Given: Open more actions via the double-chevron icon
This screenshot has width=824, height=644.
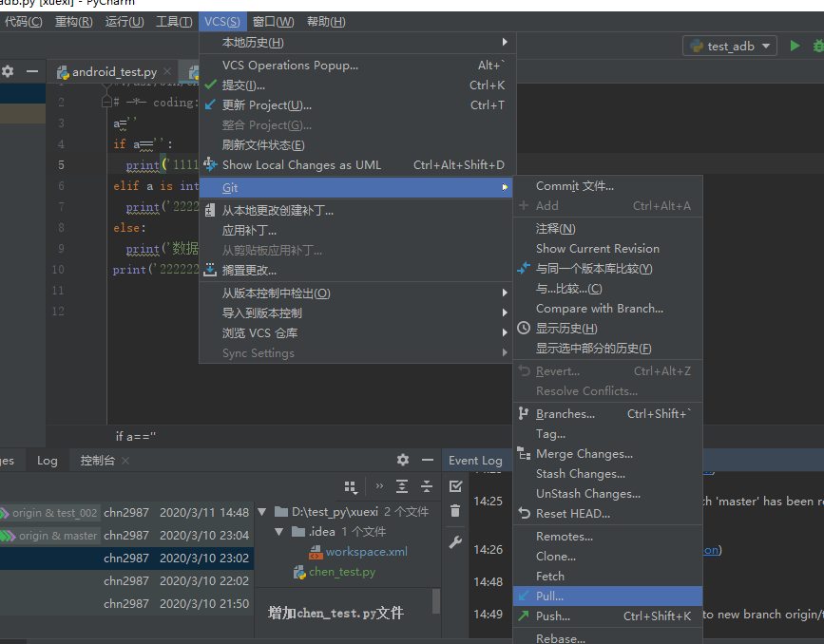Looking at the screenshot, I should 379,485.
